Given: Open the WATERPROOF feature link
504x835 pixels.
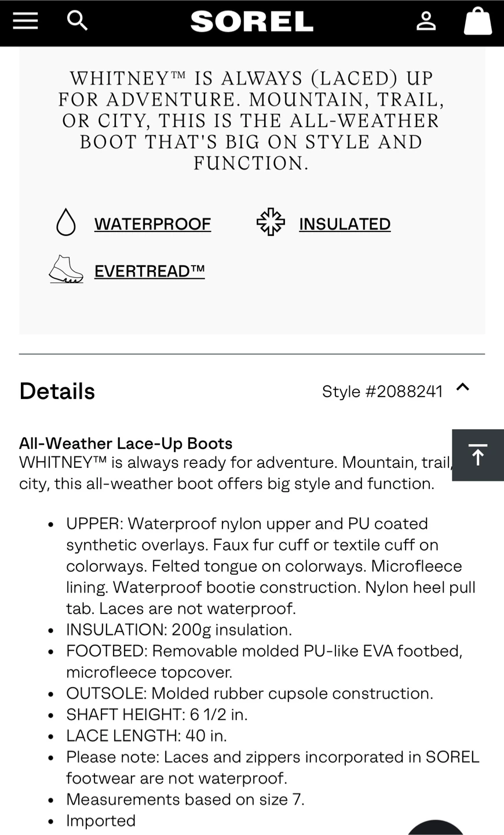Looking at the screenshot, I should (152, 224).
